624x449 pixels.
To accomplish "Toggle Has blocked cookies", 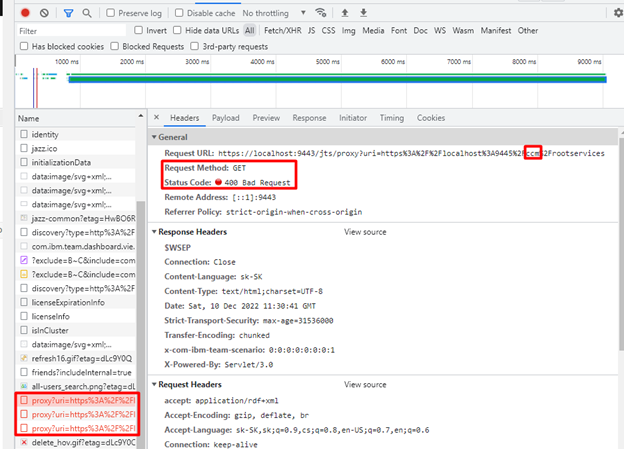I will coord(24,46).
